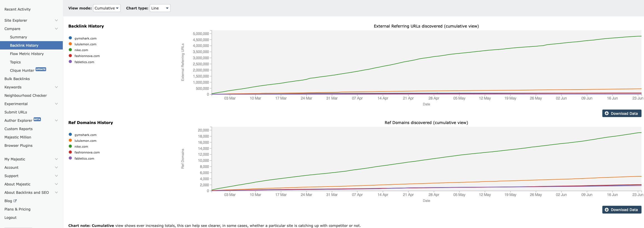Screen dimensions: 644x228
Task: Toggle gymshark.com label in Ref Domains legend
Action: click(85, 135)
